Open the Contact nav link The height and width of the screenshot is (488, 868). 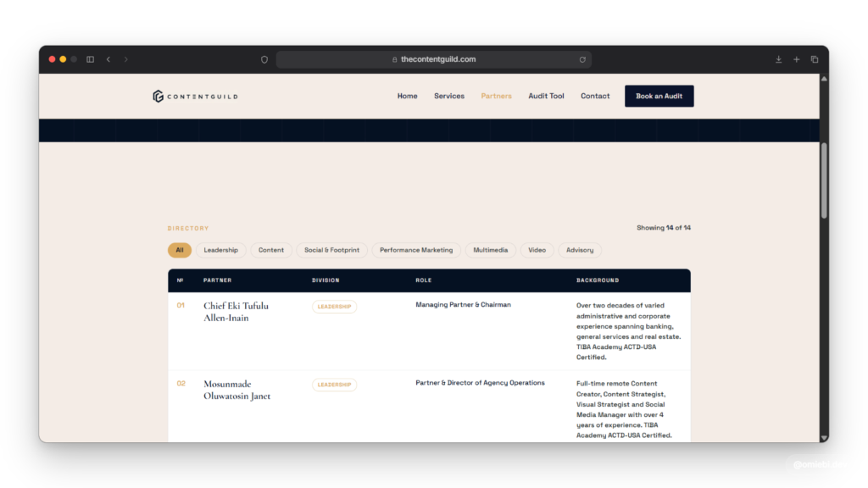[595, 97]
